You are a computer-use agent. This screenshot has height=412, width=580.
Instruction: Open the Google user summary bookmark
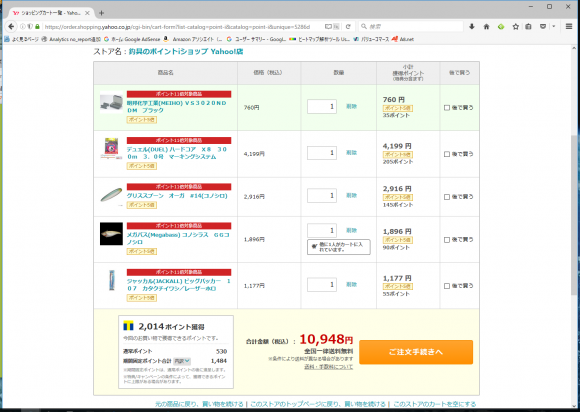(256, 39)
